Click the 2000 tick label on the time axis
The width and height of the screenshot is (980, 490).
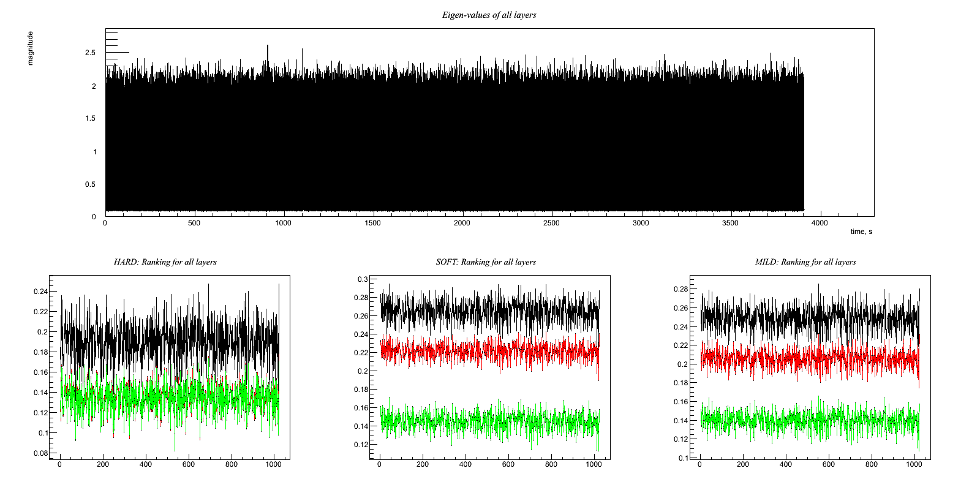coord(462,223)
